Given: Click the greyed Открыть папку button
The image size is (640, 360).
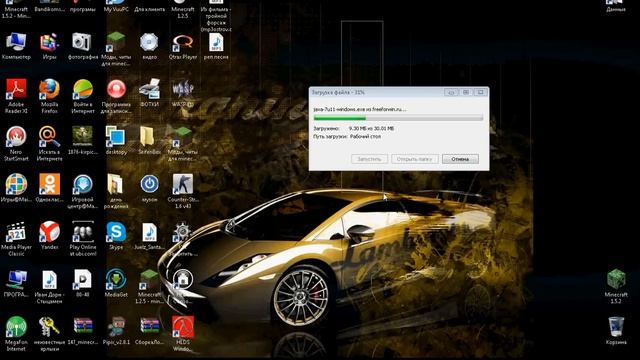Looking at the screenshot, I should 414,159.
